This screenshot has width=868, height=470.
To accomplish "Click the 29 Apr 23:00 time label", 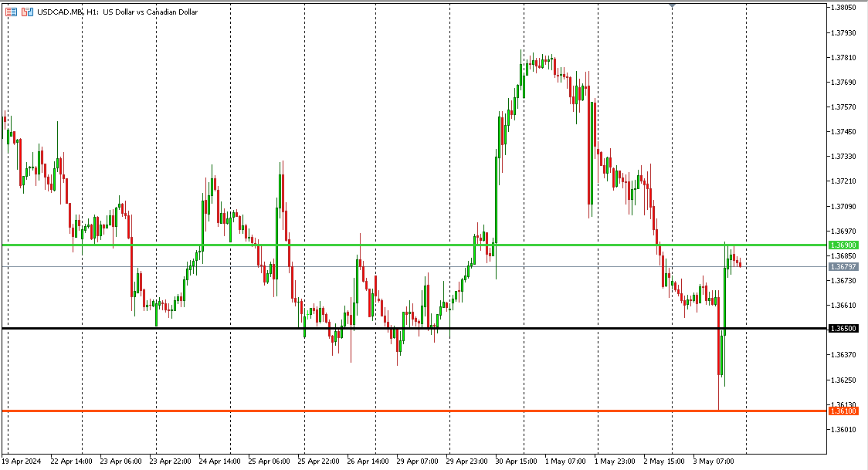I will click(x=466, y=462).
